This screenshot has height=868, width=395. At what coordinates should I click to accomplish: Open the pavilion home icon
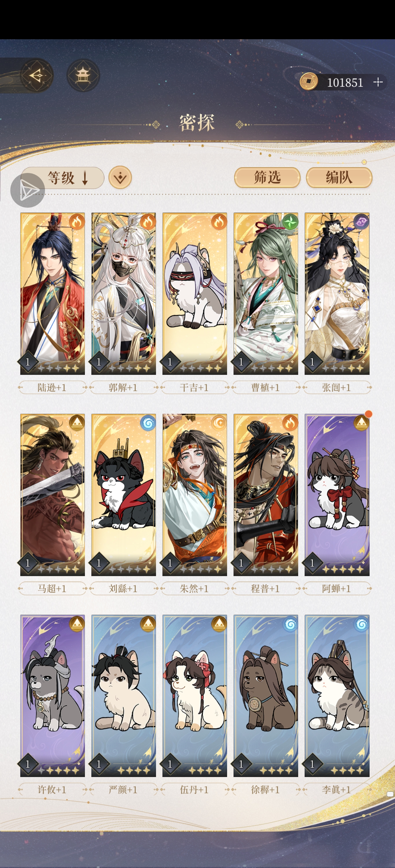coord(83,75)
